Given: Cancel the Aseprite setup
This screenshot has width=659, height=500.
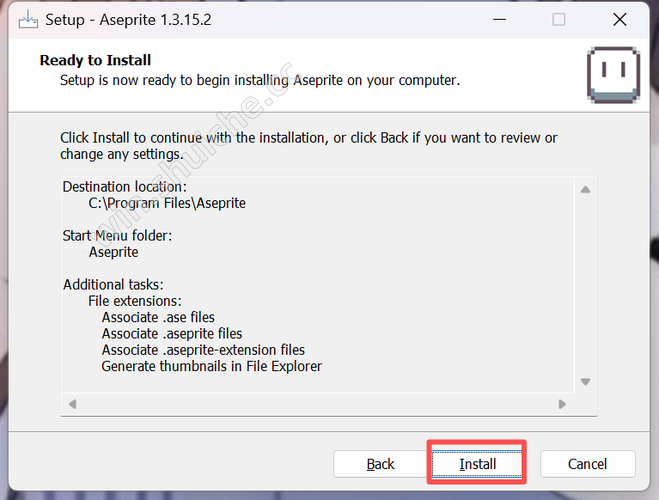Looking at the screenshot, I should (x=587, y=464).
